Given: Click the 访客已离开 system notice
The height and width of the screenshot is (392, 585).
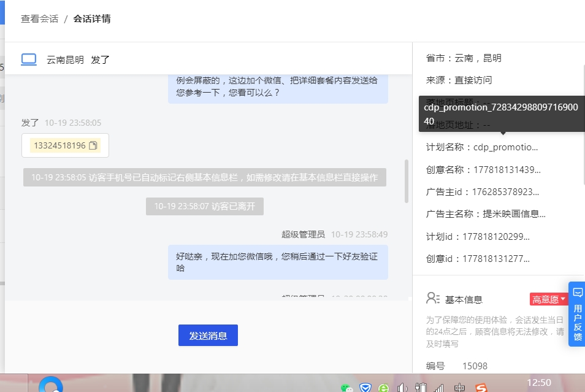Looking at the screenshot, I should pos(204,207).
